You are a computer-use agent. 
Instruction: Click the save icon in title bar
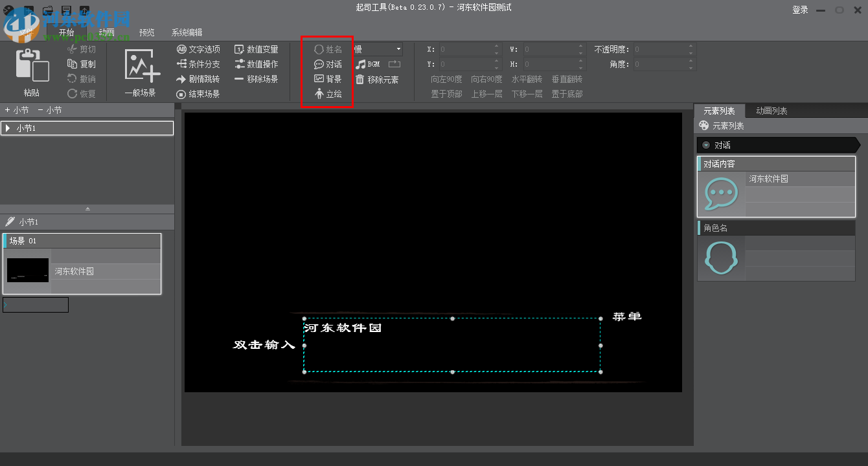(x=66, y=10)
